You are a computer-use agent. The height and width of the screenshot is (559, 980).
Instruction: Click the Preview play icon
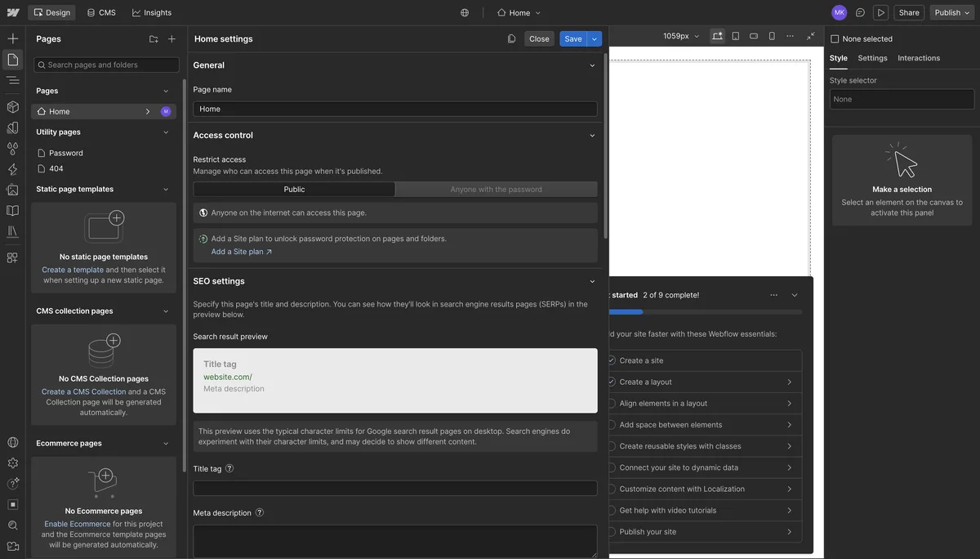pos(880,12)
